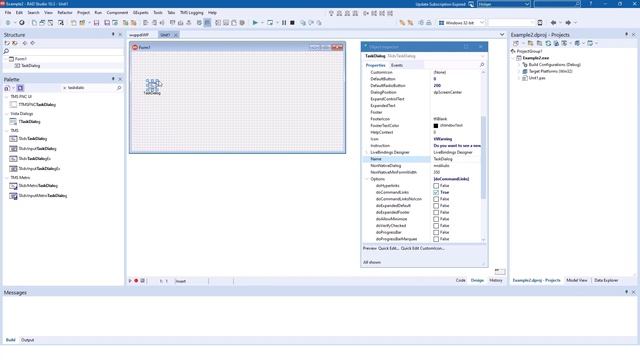Navigate back with the left arrow icon
Image resolution: width=640 pixels, height=360 pixels.
coord(553,23)
